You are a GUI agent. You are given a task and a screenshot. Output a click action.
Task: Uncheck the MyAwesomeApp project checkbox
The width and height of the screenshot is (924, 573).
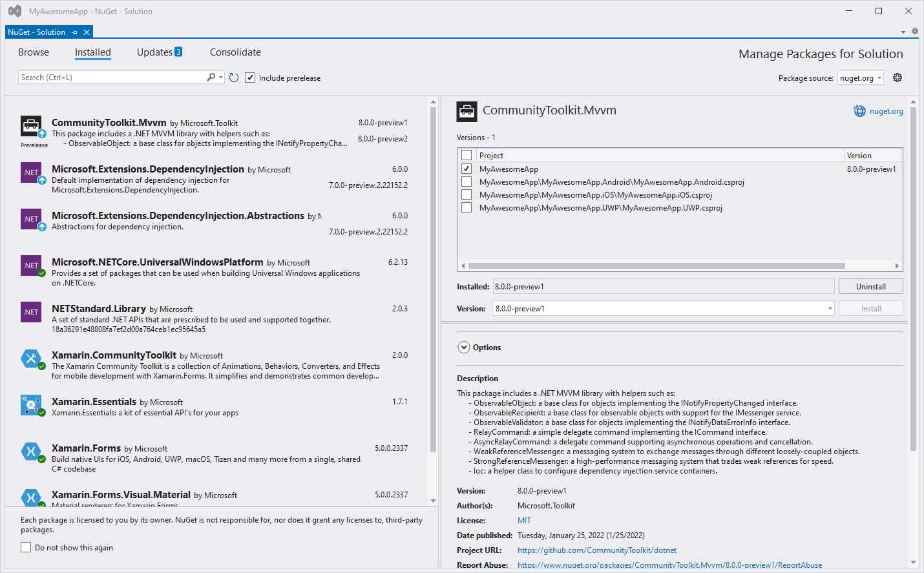click(x=467, y=169)
